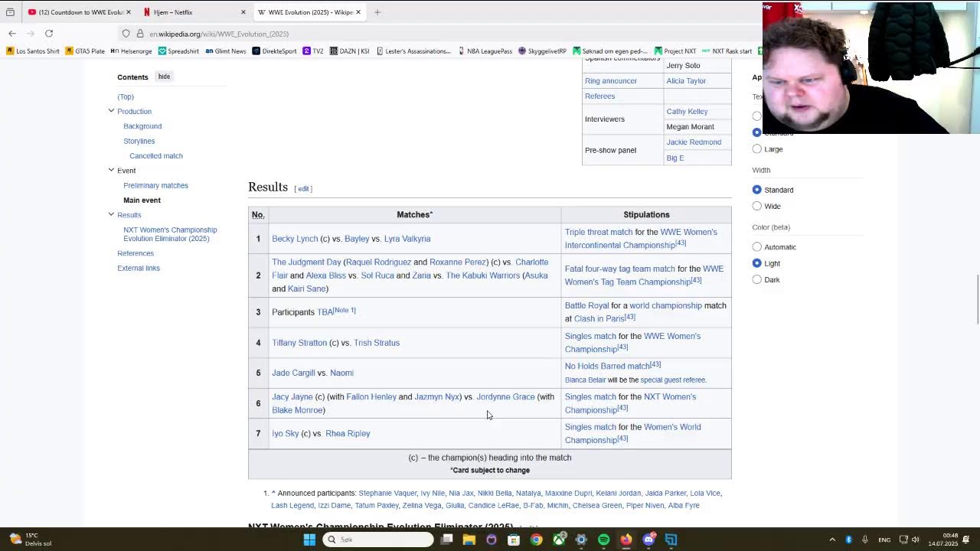Click the Battle Royal link
The width and height of the screenshot is (980, 551).
(x=586, y=305)
